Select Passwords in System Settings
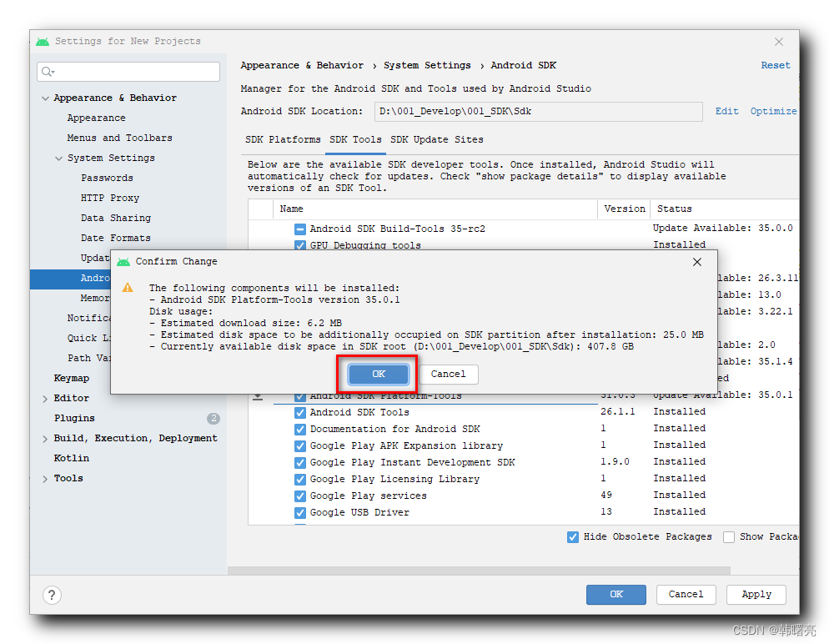Viewport: 829px width, 644px height. coord(107,179)
